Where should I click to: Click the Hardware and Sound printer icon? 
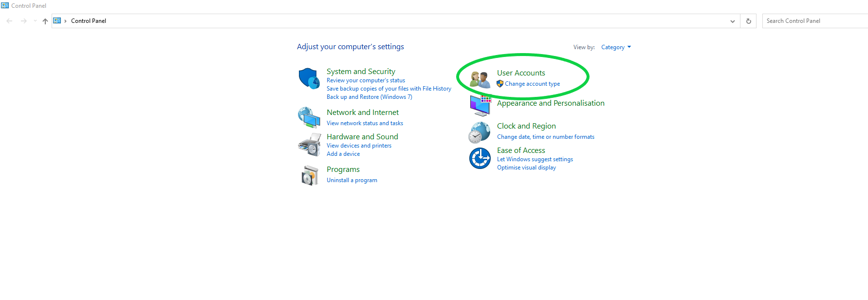point(309,145)
